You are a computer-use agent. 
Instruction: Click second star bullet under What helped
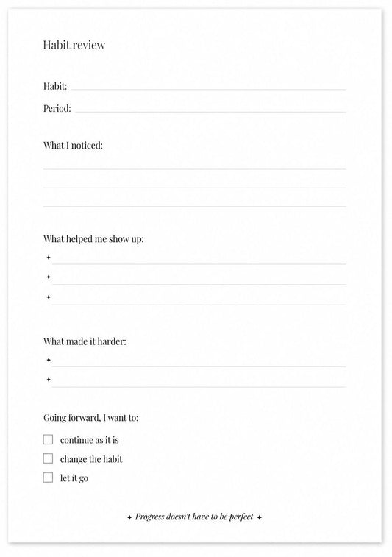[x=49, y=277]
